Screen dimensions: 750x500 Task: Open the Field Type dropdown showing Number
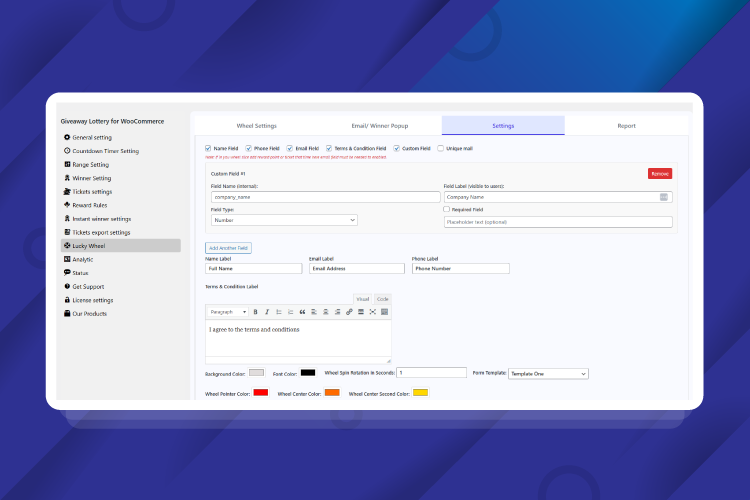[x=283, y=220]
